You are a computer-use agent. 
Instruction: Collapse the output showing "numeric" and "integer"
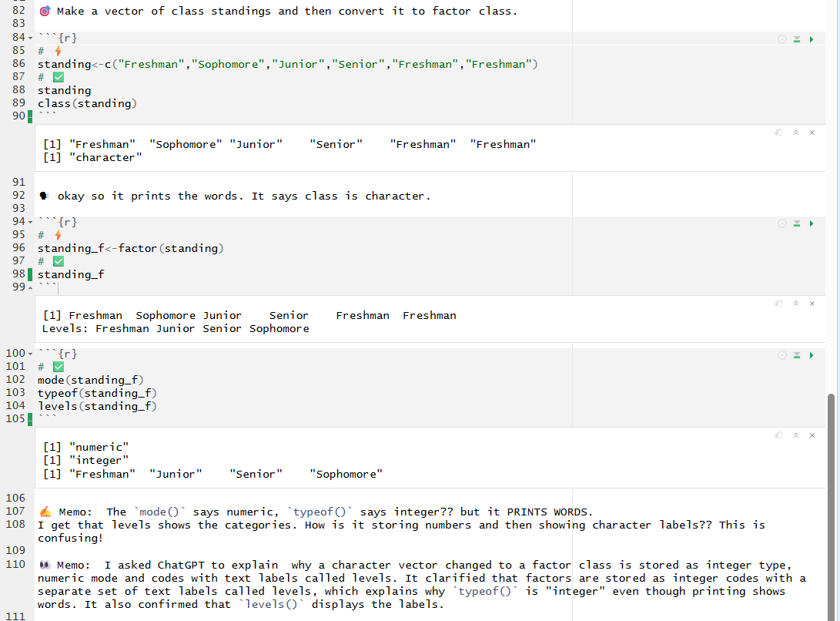click(x=796, y=435)
